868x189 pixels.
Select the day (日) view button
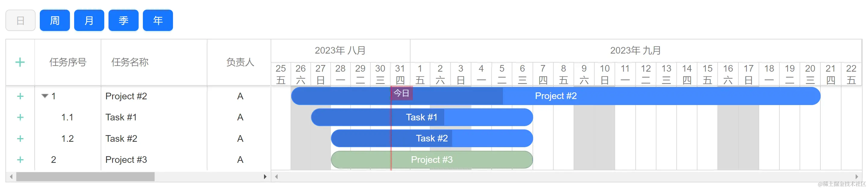[20, 20]
